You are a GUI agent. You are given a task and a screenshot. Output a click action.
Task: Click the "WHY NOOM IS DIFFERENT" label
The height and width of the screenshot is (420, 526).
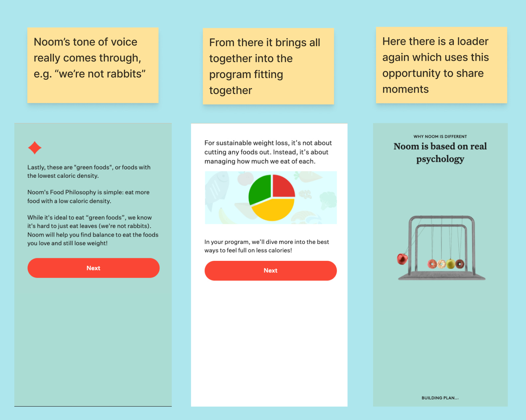pyautogui.click(x=440, y=137)
